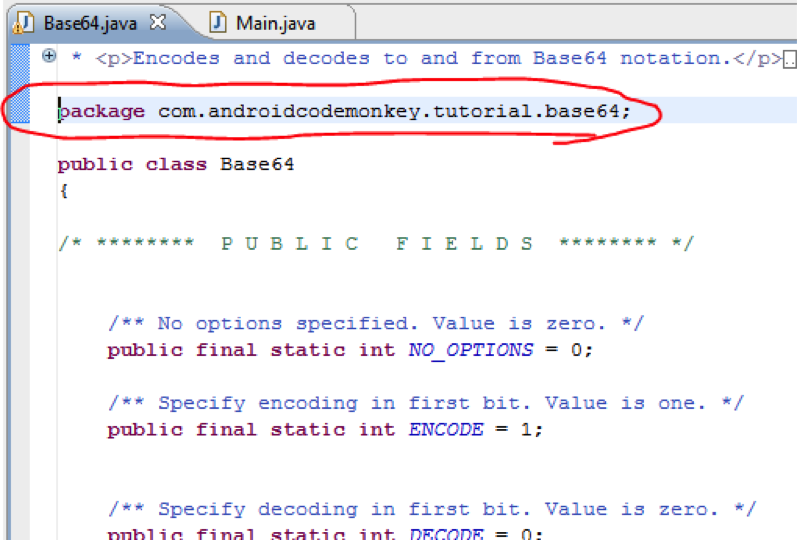The image size is (797, 540).
Task: Close the Base64.java editor tab
Action: tap(158, 22)
